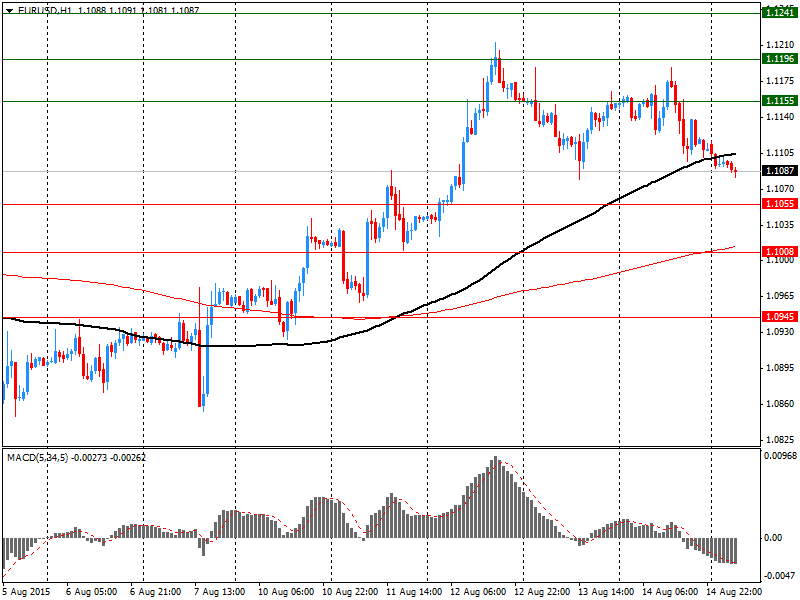Click the MACD scale value -0.0047
Screen dimensions: 800x600
tap(781, 576)
